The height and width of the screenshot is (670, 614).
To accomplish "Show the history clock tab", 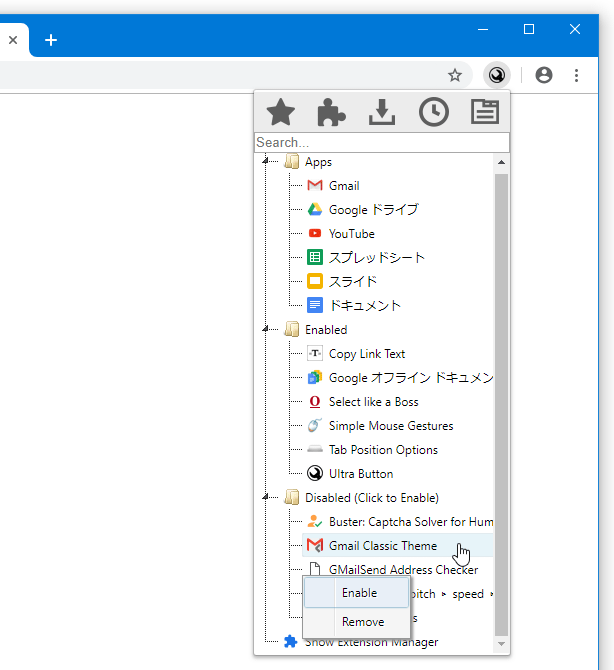I will 434,112.
